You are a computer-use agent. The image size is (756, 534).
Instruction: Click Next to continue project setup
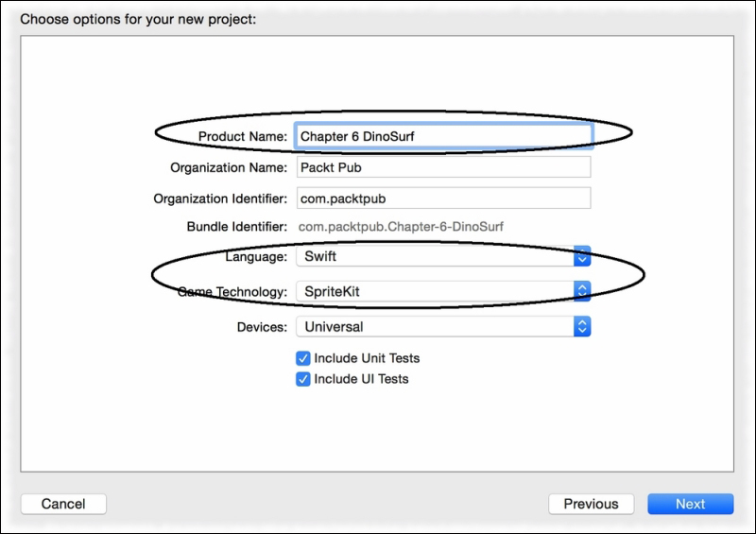coord(691,504)
